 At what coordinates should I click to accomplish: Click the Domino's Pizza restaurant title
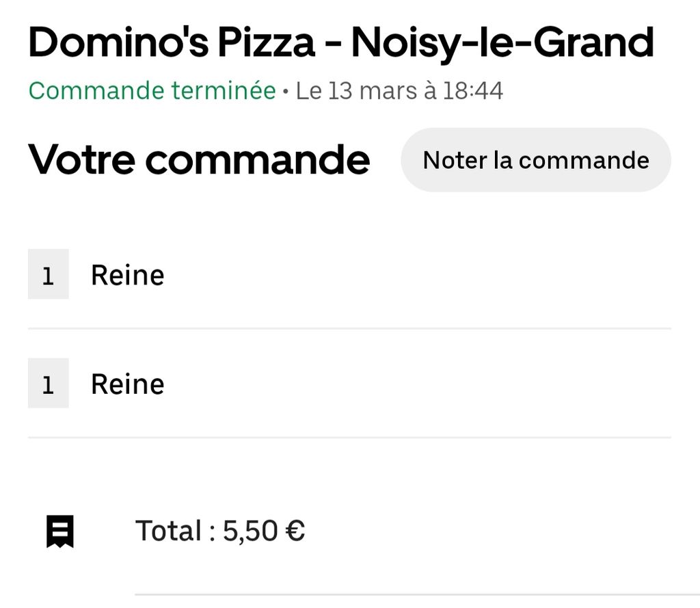[x=340, y=43]
